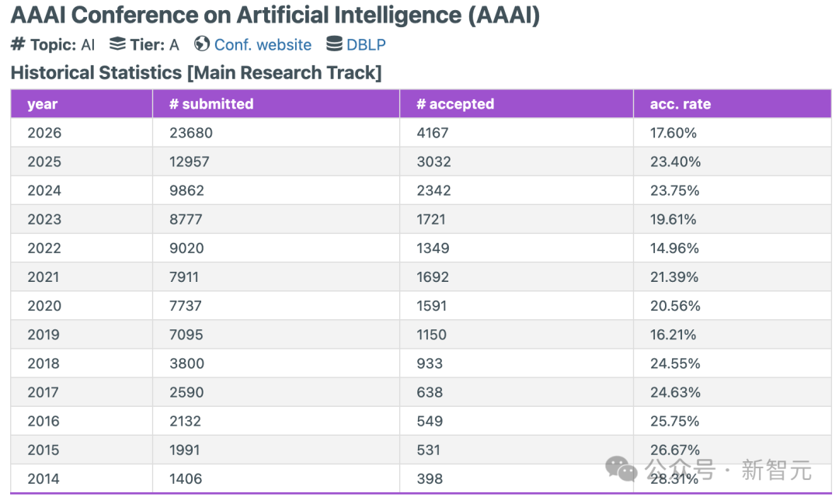Click the Topic value AI text
The width and height of the screenshot is (839, 504).
[86, 45]
